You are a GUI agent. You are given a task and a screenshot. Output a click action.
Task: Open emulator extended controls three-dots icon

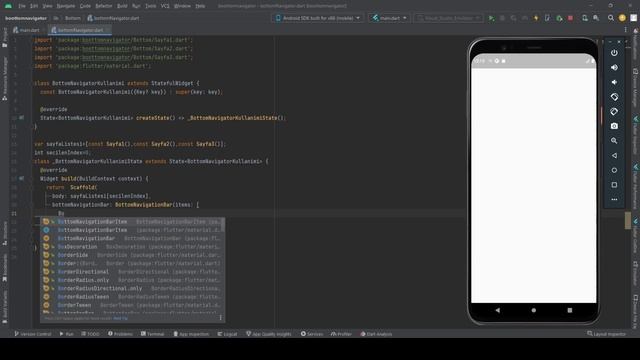tap(614, 200)
